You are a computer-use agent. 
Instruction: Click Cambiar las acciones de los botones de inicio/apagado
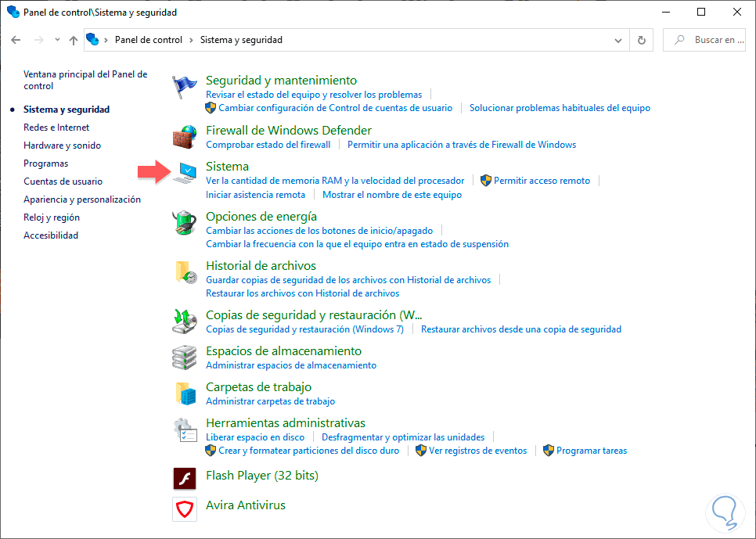pyautogui.click(x=319, y=231)
